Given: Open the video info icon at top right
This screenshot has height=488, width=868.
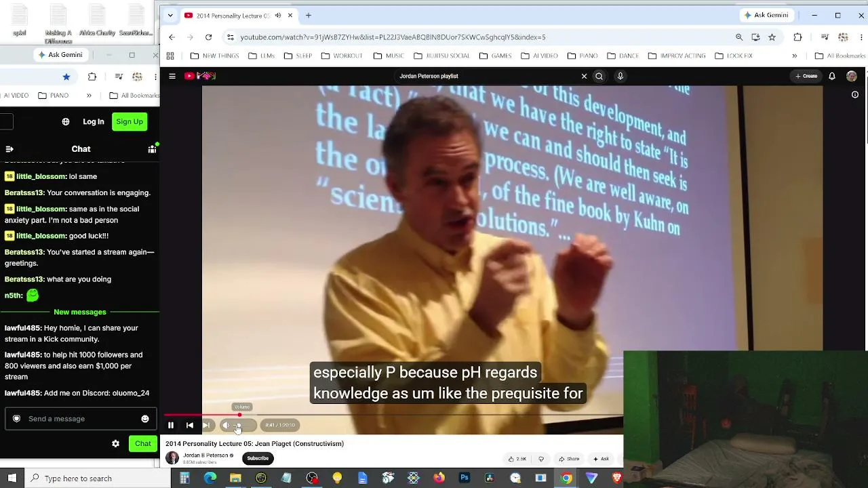Looking at the screenshot, I should [x=855, y=95].
